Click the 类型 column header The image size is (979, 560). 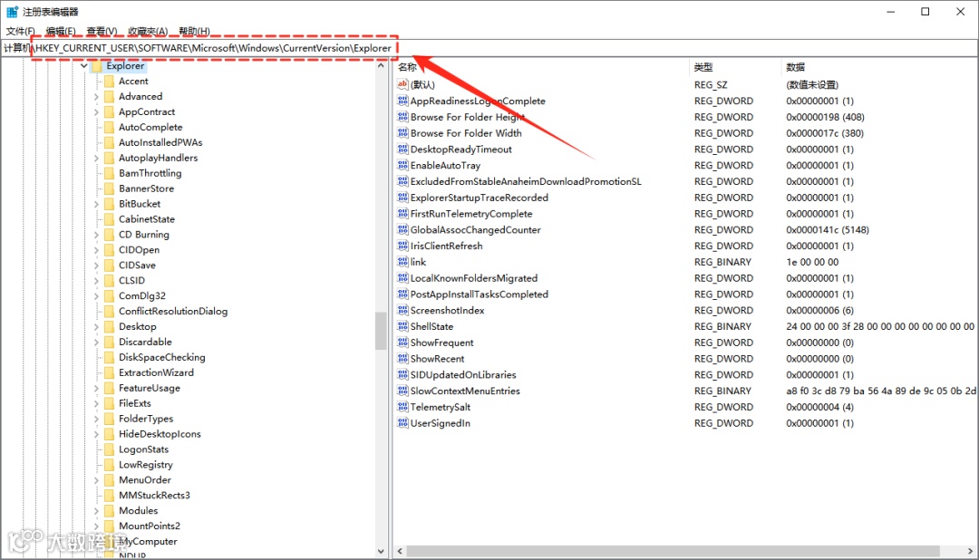click(x=735, y=67)
